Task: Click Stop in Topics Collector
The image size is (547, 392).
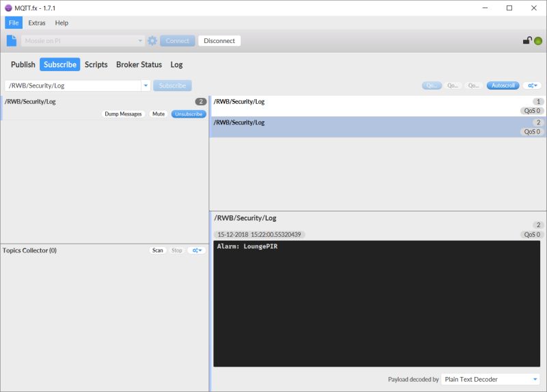Action: coord(177,250)
